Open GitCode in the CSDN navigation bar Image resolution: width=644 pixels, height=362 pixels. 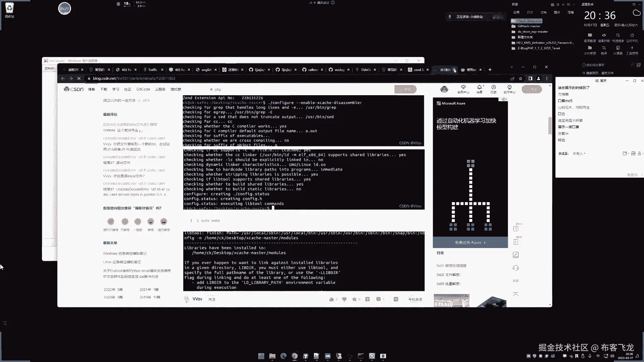(x=143, y=89)
